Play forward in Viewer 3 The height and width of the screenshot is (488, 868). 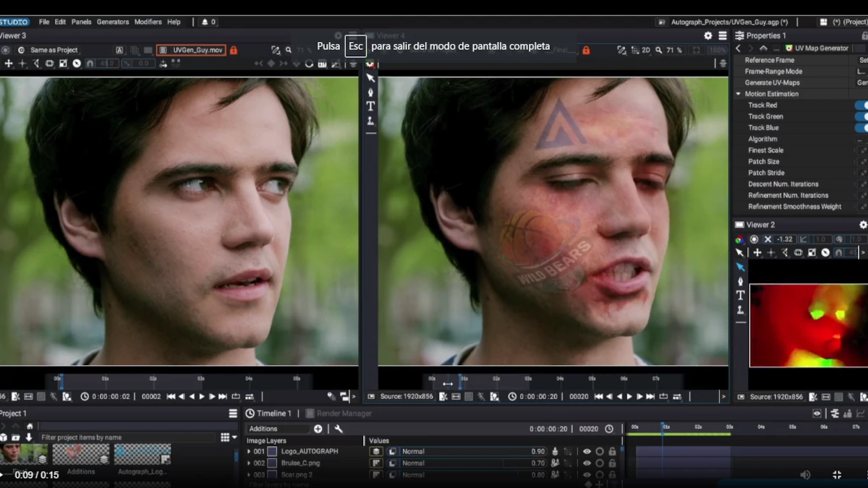(x=202, y=396)
